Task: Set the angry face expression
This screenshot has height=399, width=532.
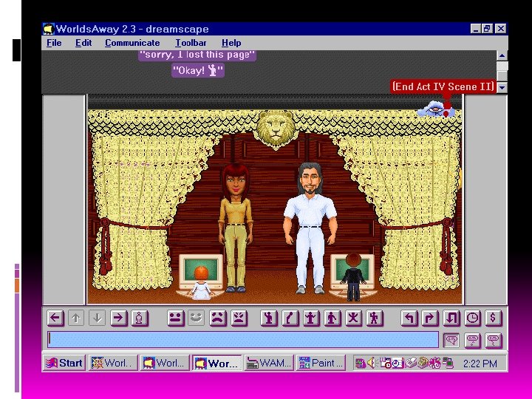Action: point(239,318)
